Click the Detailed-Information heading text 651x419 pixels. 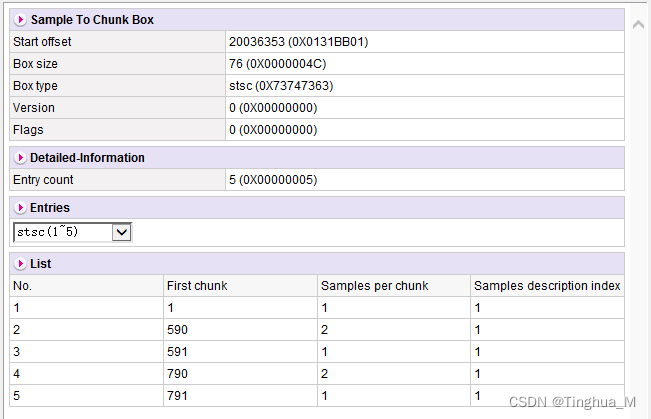coord(87,158)
